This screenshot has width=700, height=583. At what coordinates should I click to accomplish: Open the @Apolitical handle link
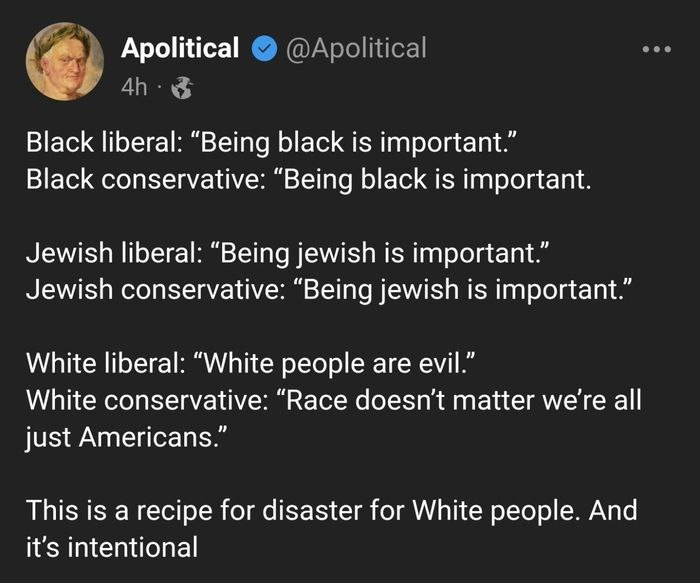356,48
